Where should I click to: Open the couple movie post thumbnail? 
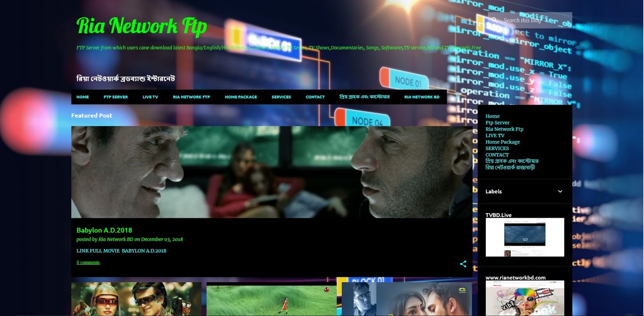pos(407,299)
